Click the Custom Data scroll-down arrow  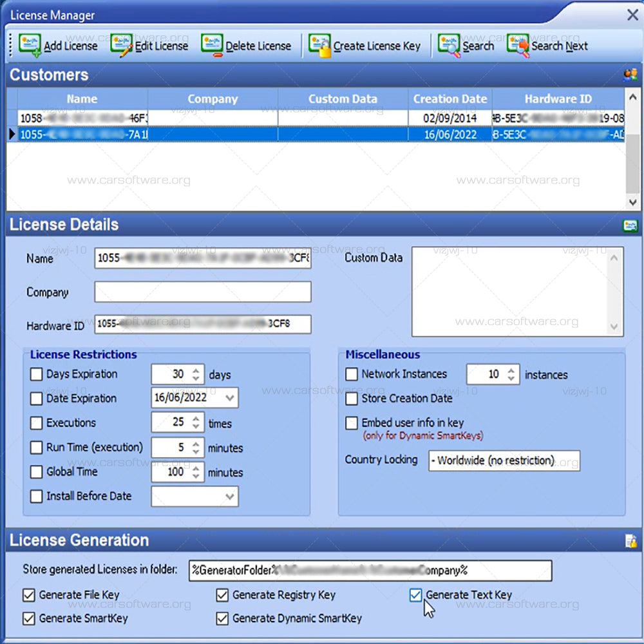pos(614,327)
